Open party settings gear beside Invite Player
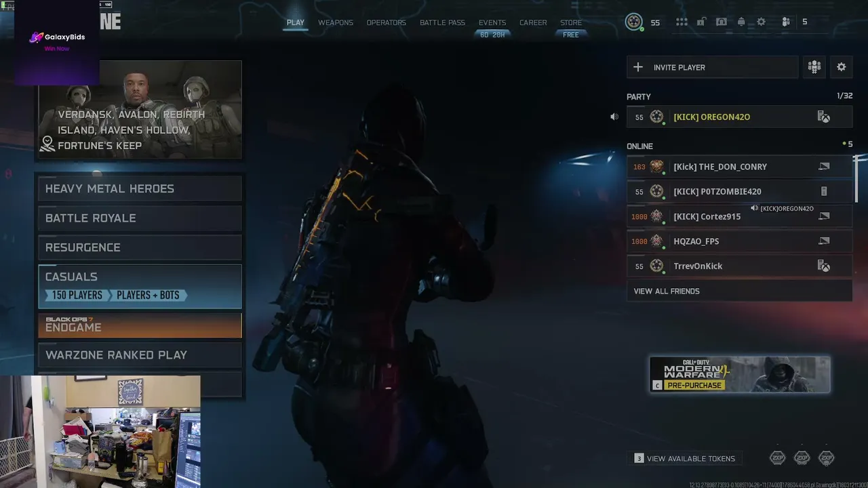 click(x=842, y=67)
